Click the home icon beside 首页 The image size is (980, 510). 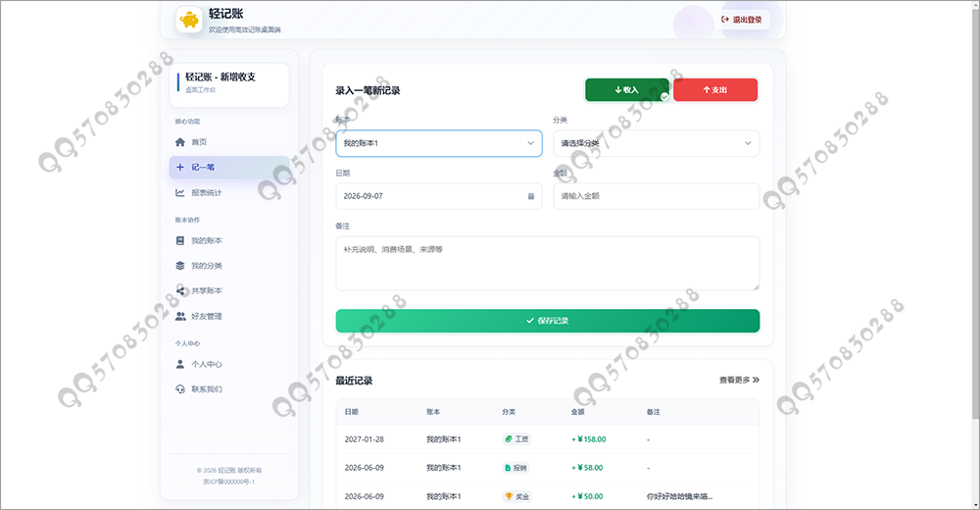pos(180,142)
